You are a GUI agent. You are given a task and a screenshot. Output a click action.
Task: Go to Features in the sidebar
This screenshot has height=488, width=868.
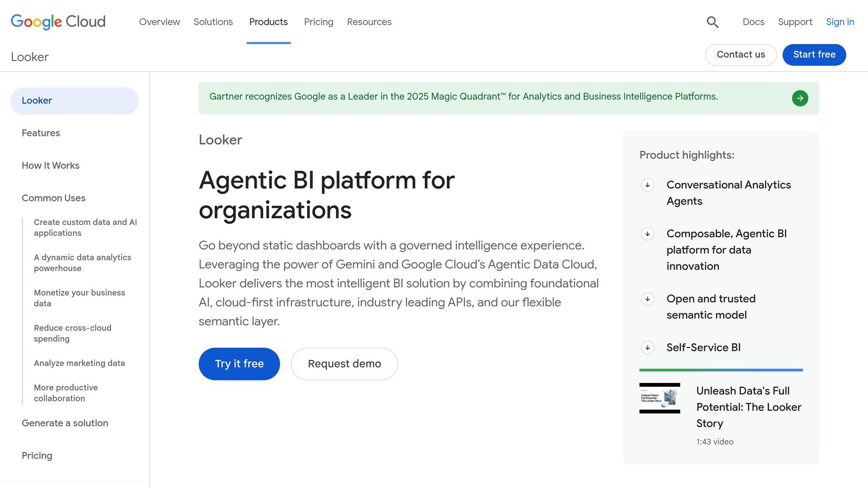(41, 133)
